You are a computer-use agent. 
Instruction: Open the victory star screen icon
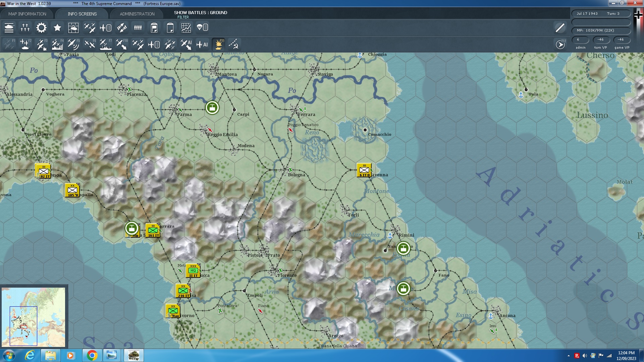click(x=57, y=27)
